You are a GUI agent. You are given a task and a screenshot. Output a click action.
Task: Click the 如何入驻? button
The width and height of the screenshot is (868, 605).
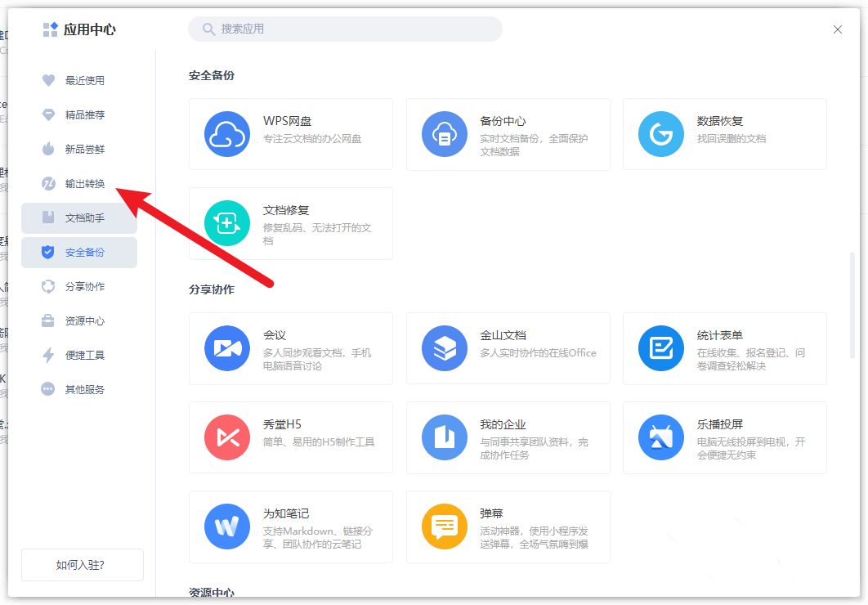(x=83, y=565)
